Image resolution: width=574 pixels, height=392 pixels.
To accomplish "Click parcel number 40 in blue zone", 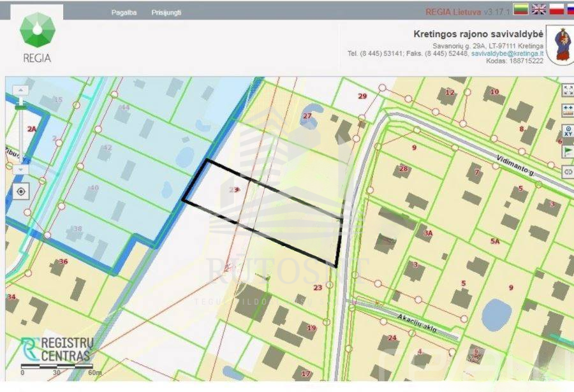I will point(94,188).
